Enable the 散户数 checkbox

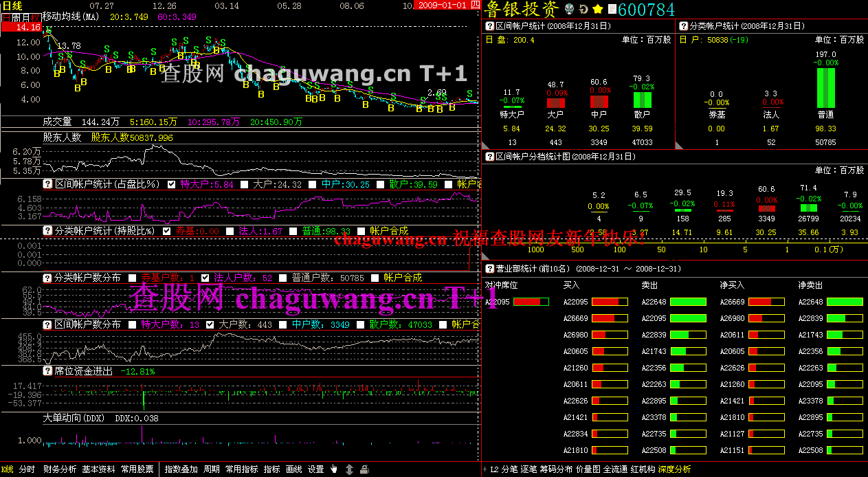coord(361,324)
